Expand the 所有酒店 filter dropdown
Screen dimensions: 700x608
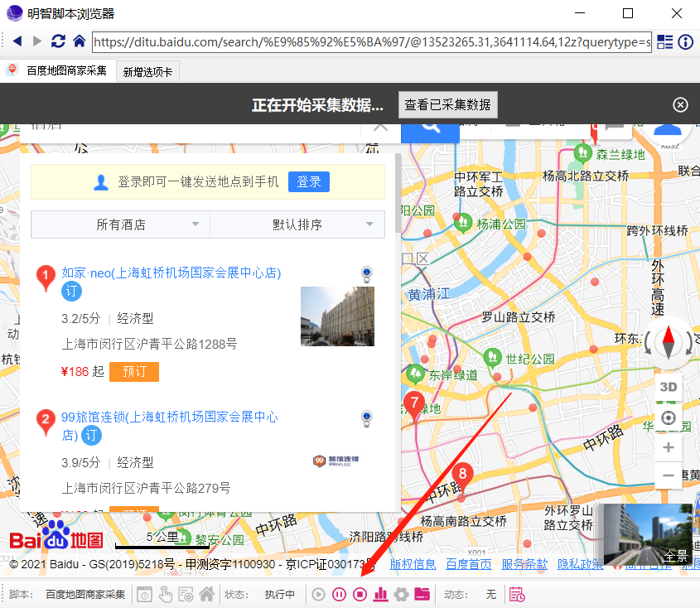[x=121, y=224]
